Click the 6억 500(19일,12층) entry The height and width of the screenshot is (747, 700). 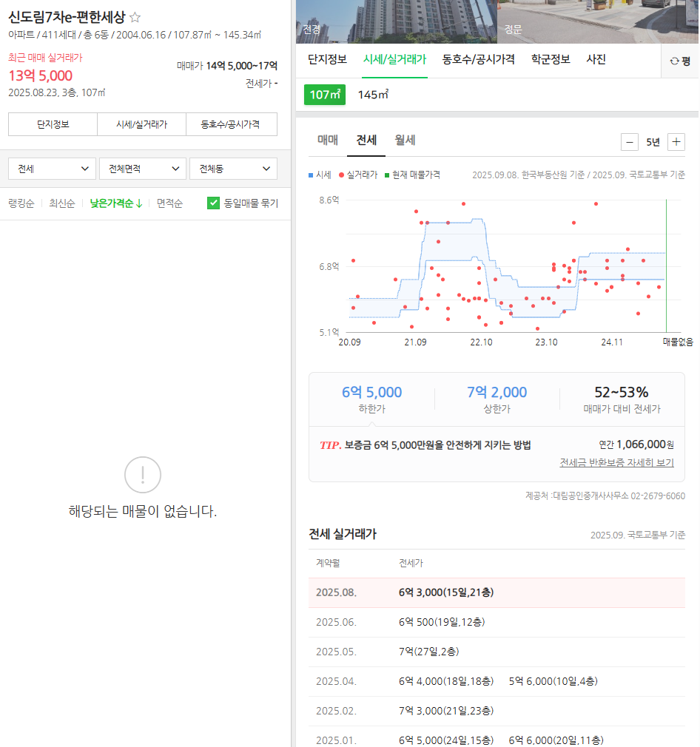click(x=442, y=622)
